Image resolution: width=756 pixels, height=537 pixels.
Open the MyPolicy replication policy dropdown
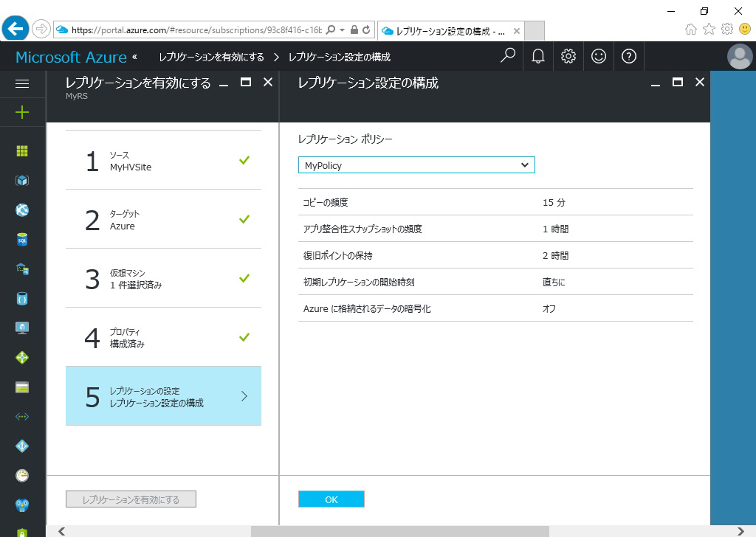416,165
